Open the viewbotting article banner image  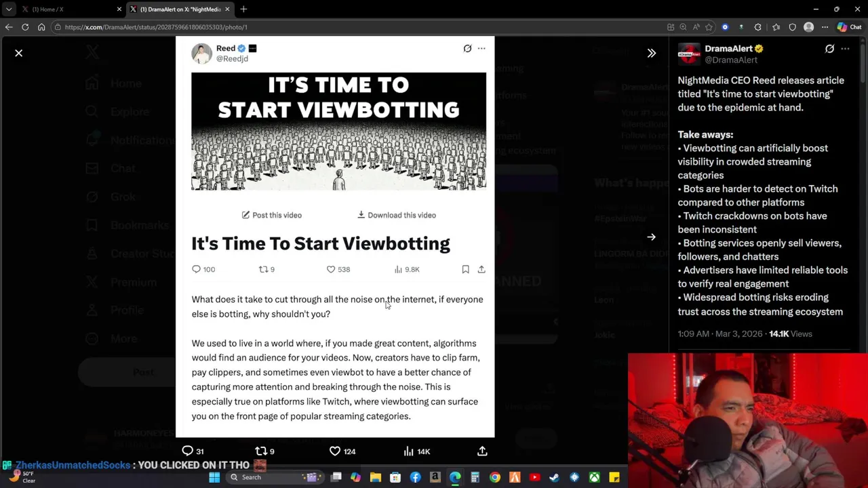[338, 131]
